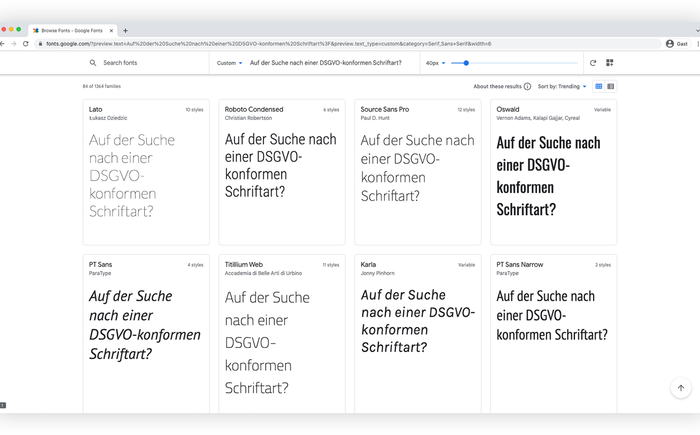Click 'Christian Robertson' author name
Screen dimensions: 700x435
(x=248, y=118)
